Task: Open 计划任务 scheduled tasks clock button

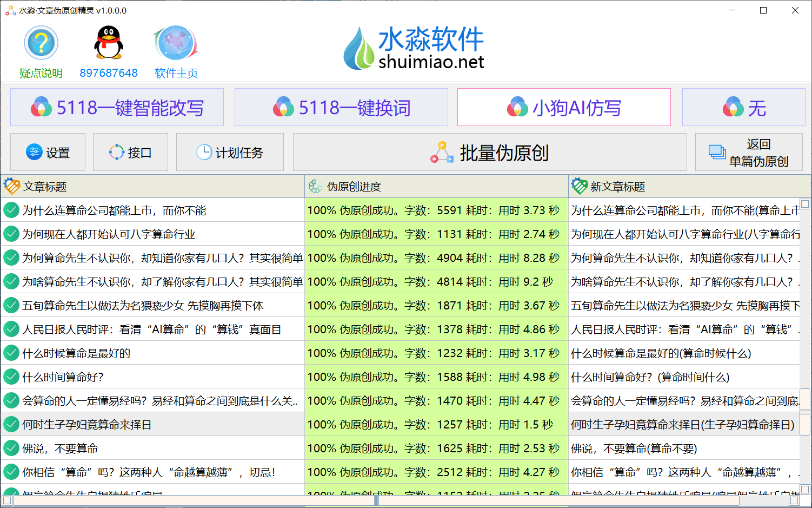Action: pyautogui.click(x=230, y=153)
